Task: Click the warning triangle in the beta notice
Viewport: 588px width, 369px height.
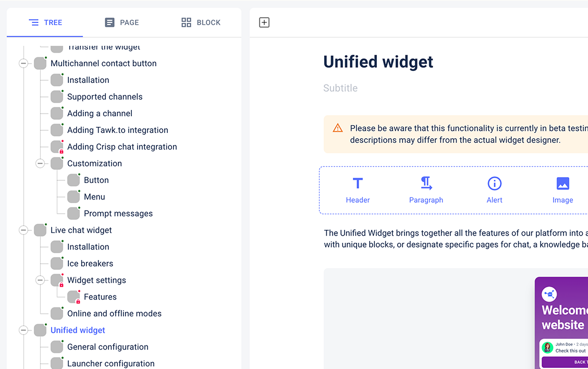Action: tap(338, 127)
